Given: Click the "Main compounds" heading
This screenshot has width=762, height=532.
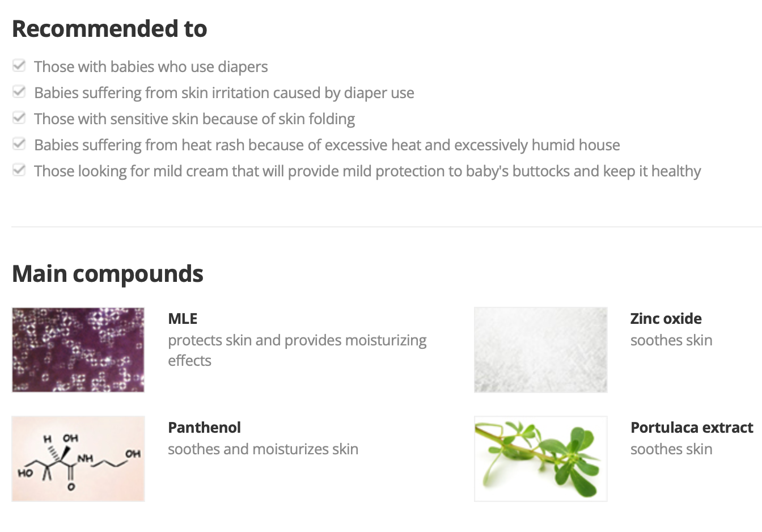Looking at the screenshot, I should coord(108,274).
